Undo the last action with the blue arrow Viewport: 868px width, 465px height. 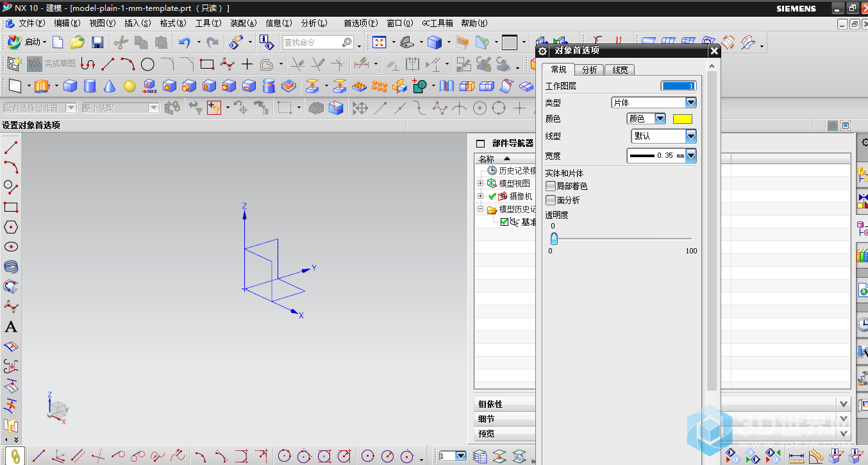pos(185,42)
